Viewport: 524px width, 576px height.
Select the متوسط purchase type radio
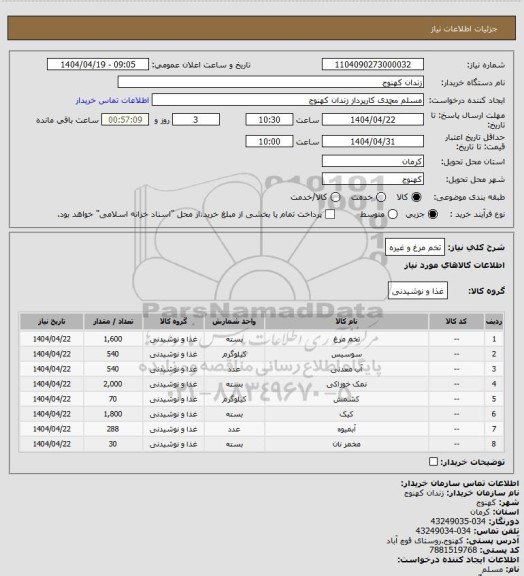[x=393, y=214]
